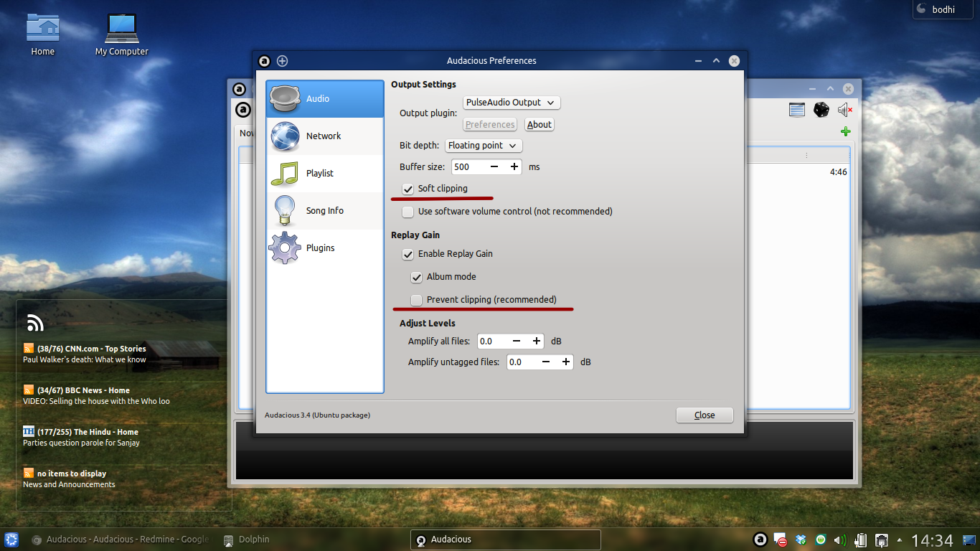Increase buffer size with plus button
Screen dimensions: 980x551
514,167
